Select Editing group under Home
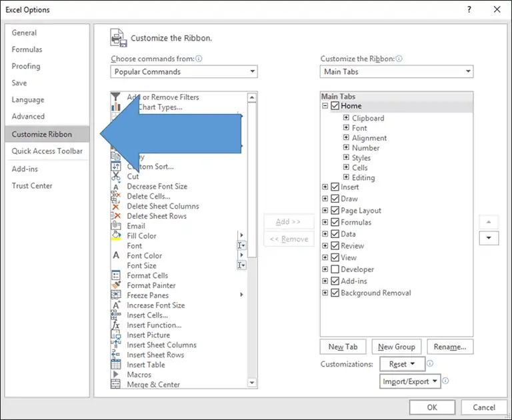512x420 pixels. (x=363, y=178)
